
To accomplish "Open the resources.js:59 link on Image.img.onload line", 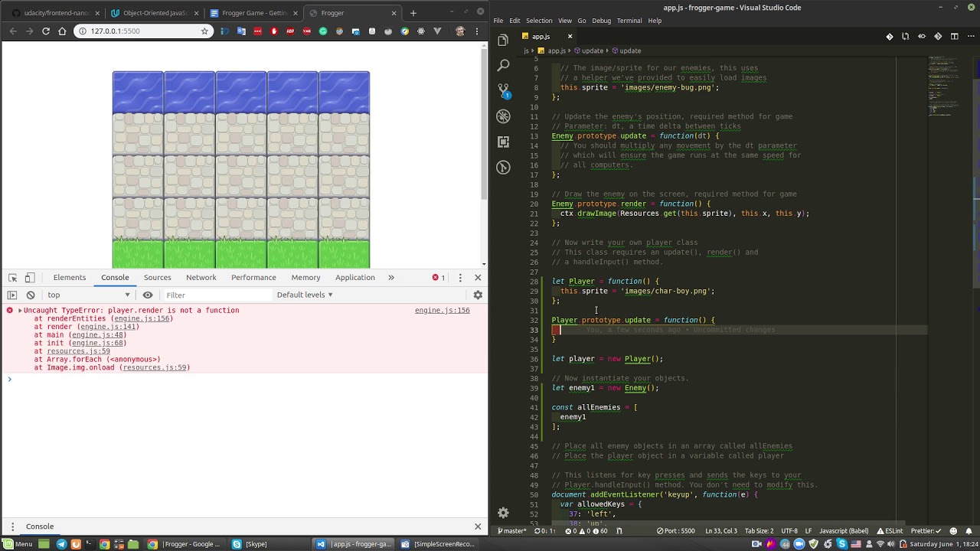I will 154,368.
